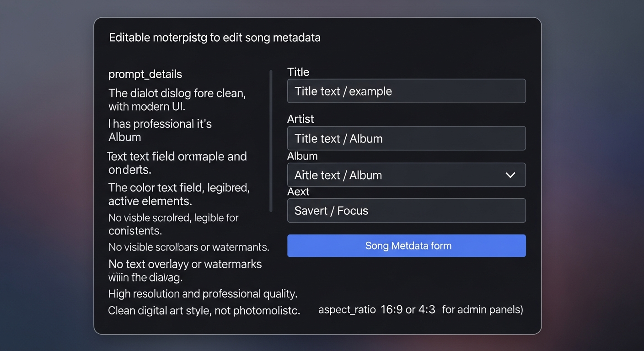Click the dialog title about editing song metadata
This screenshot has height=351, width=644.
pyautogui.click(x=214, y=37)
